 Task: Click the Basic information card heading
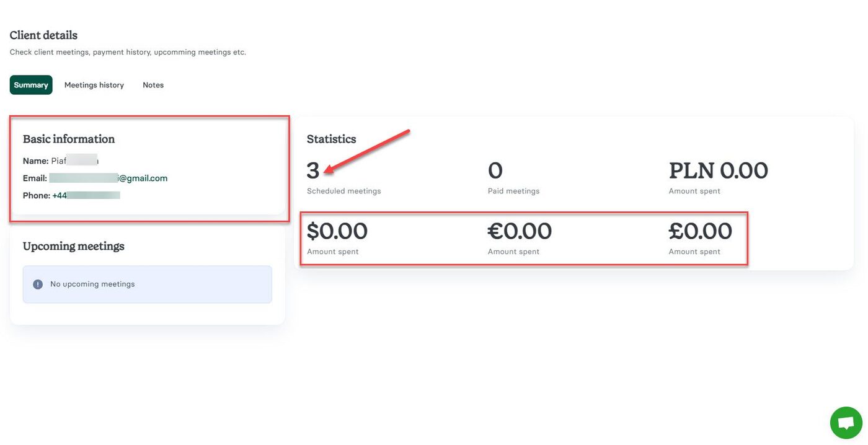69,139
